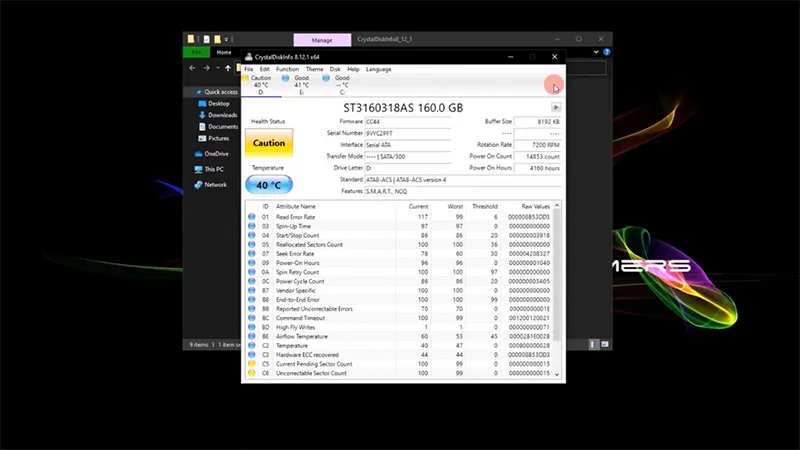
Task: Open the Function menu
Action: [287, 69]
